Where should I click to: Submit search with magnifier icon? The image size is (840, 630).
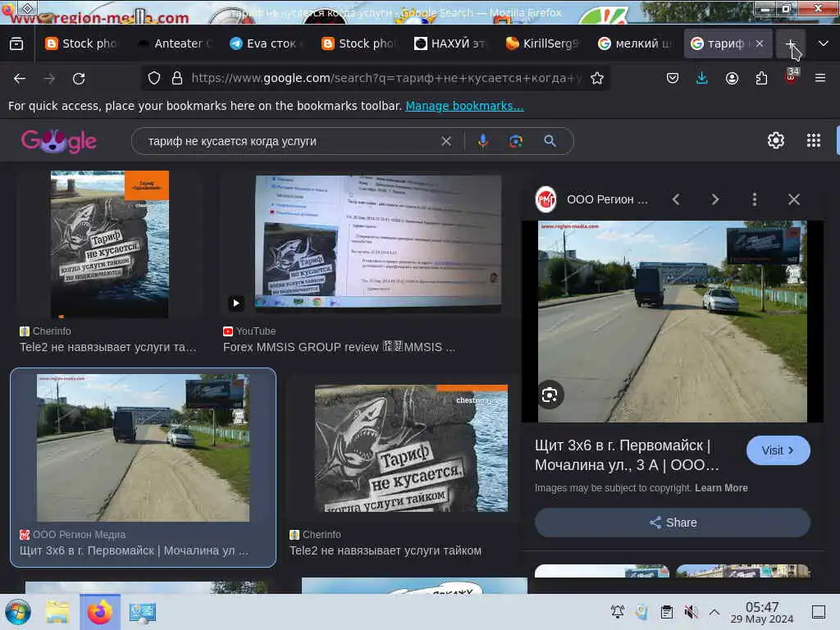point(550,141)
